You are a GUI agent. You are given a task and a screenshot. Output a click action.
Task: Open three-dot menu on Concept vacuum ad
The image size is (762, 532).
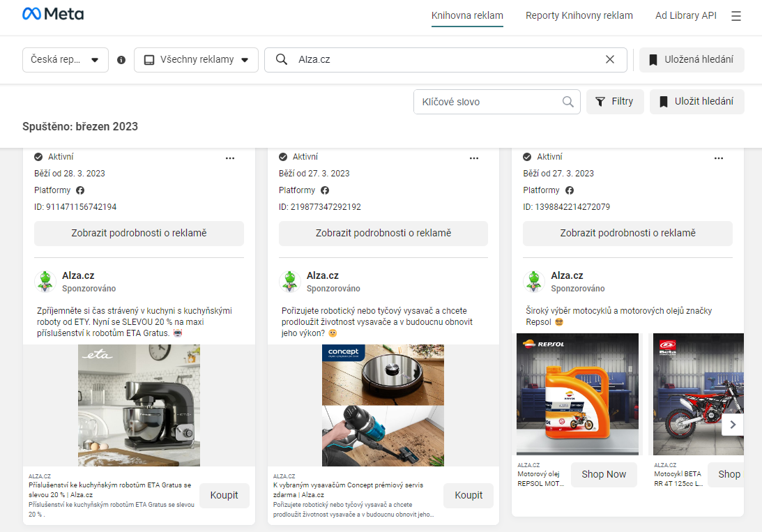coord(474,158)
